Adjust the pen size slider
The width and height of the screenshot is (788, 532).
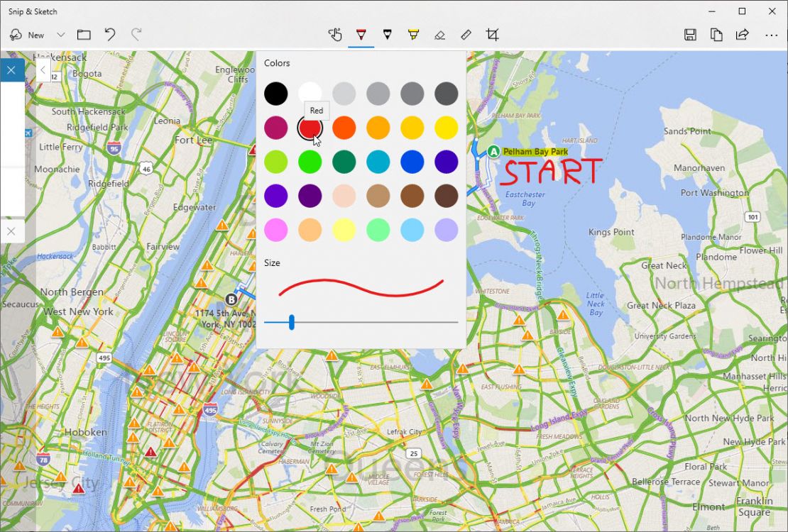[x=292, y=322]
